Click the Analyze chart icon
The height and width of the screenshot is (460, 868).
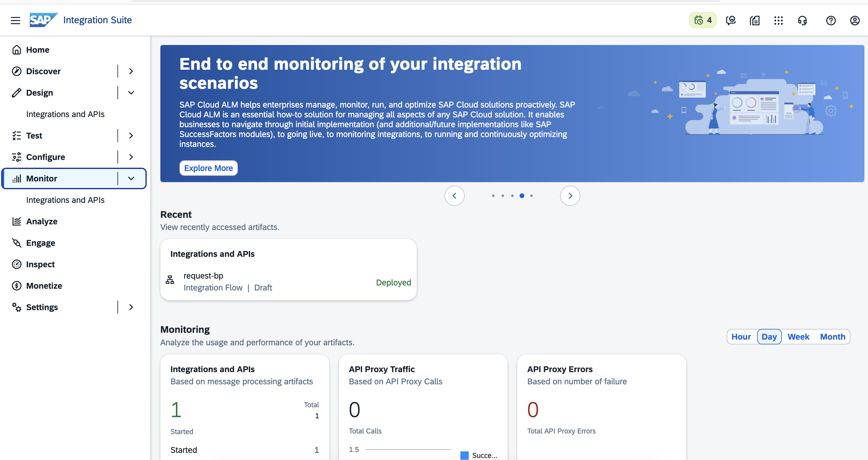(x=16, y=221)
